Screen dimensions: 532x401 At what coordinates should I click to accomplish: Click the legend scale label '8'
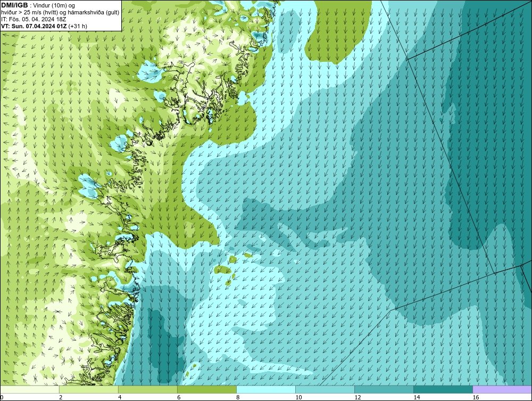(x=238, y=398)
